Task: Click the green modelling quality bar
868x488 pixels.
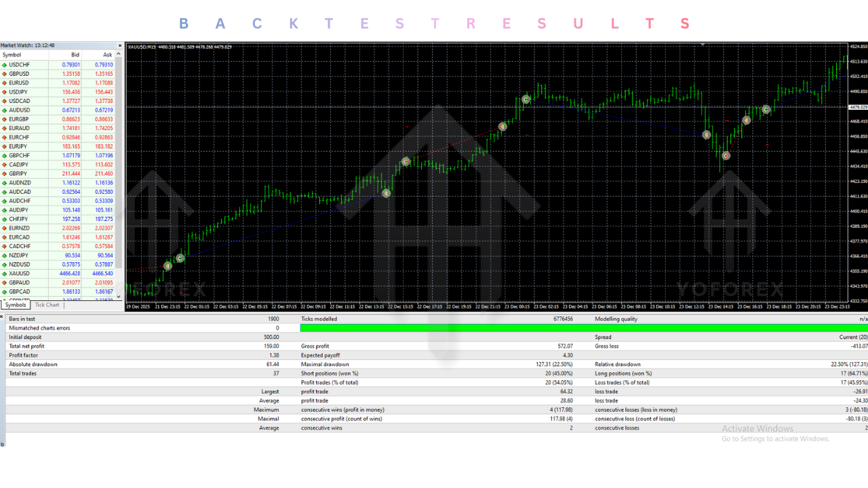Action: 583,328
